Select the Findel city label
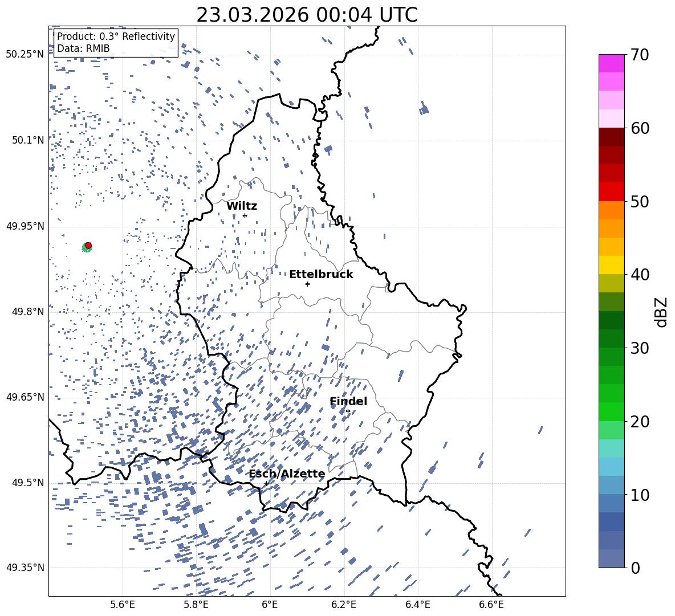Image resolution: width=675 pixels, height=616 pixels. 348,401
